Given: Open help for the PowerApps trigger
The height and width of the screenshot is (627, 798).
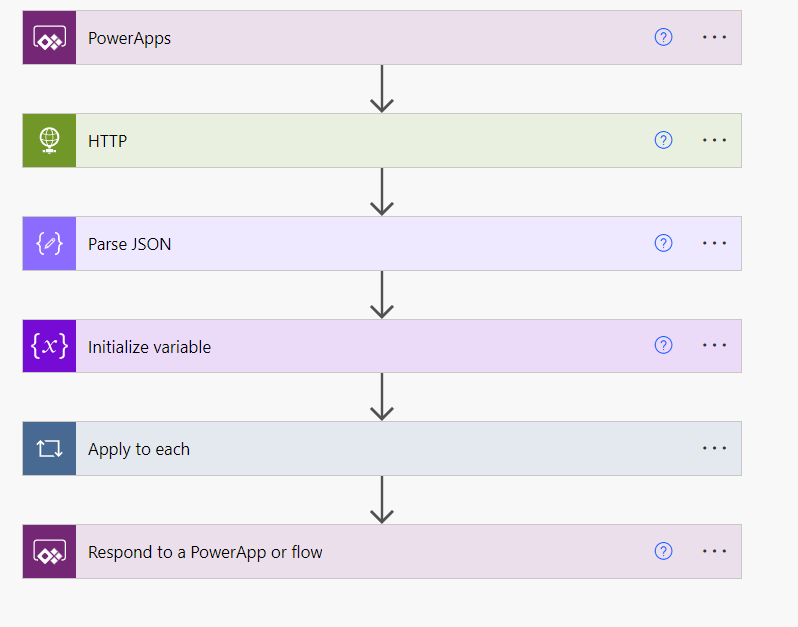Looking at the screenshot, I should pyautogui.click(x=663, y=37).
